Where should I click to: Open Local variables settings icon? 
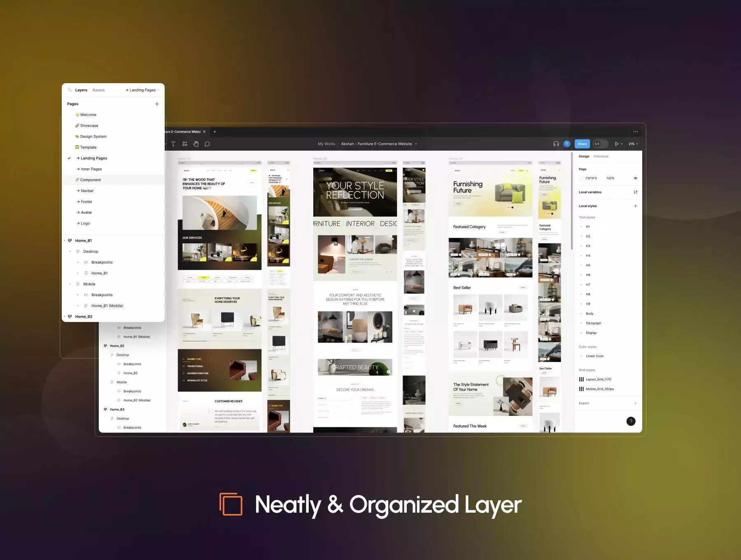[x=636, y=192]
